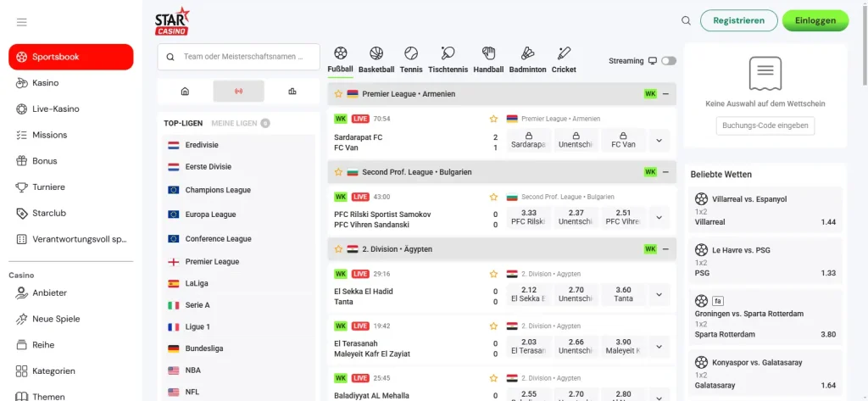Open Sportsbook in the sidebar
Screen dimensions: 868x401
pos(71,57)
